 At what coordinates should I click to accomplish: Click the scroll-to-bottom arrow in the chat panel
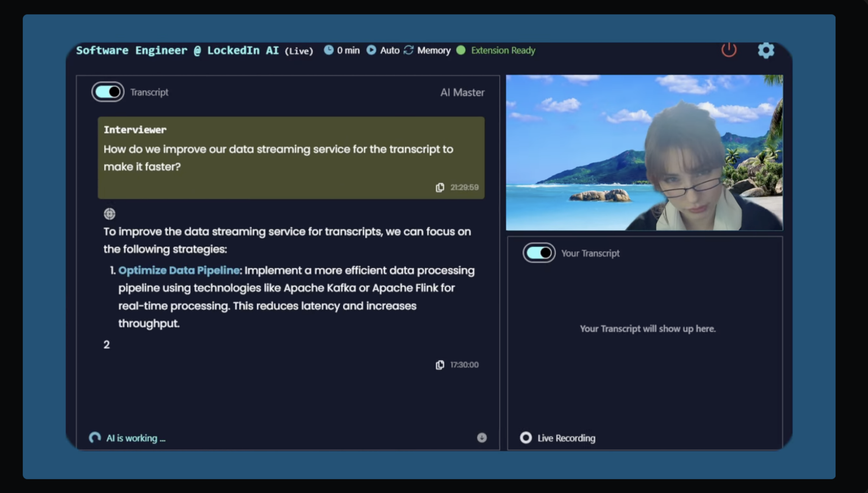tap(482, 438)
